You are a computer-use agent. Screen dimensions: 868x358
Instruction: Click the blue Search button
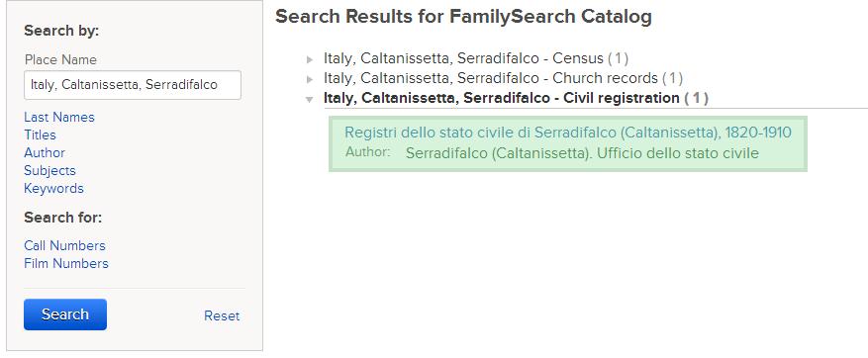click(x=65, y=314)
